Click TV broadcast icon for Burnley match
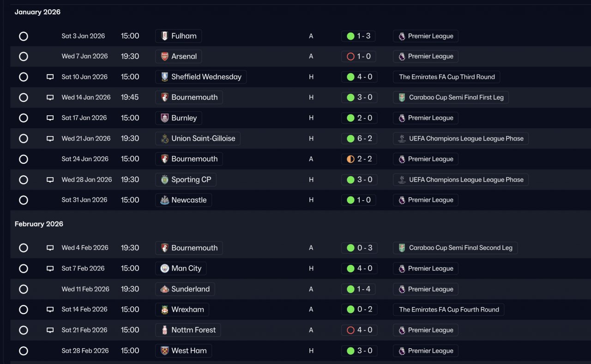This screenshot has height=364, width=591. 50,118
